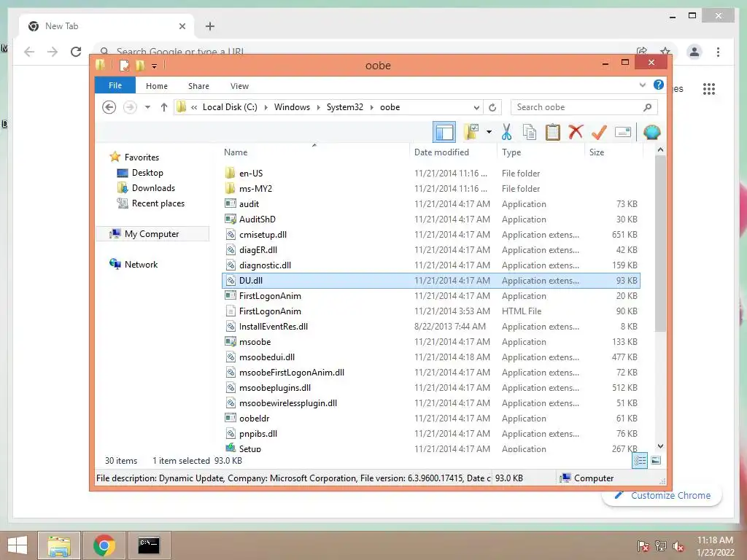
Task: Click the Paste clipboard icon
Action: (x=553, y=132)
